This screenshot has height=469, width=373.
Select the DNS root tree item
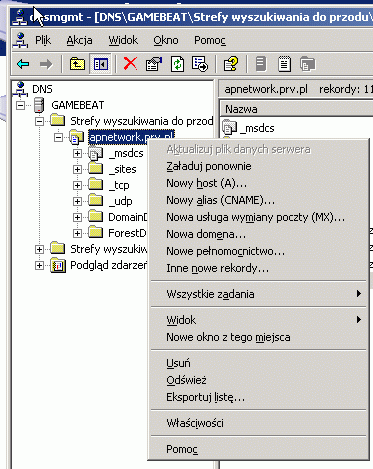(42, 89)
